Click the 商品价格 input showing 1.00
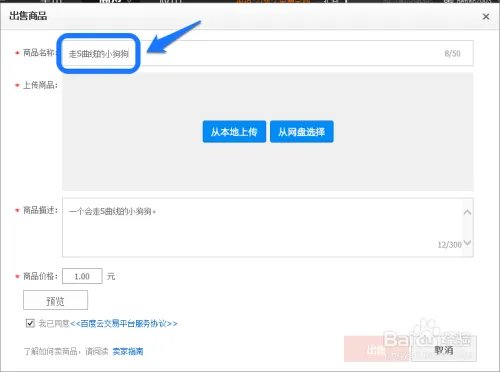Viewport: 500px width, 372px height. click(x=82, y=276)
